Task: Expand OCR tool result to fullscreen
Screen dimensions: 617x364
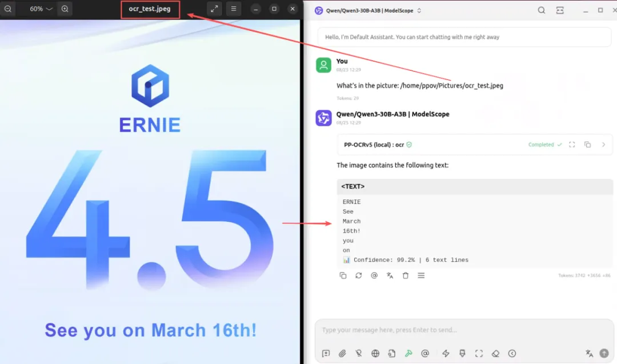Action: coord(572,145)
